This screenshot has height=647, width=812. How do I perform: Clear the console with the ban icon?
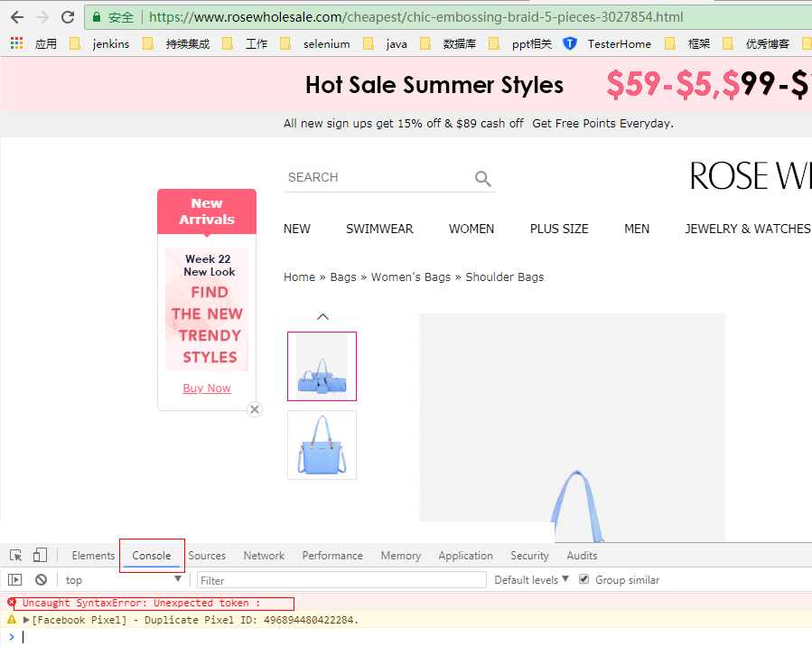click(41, 579)
